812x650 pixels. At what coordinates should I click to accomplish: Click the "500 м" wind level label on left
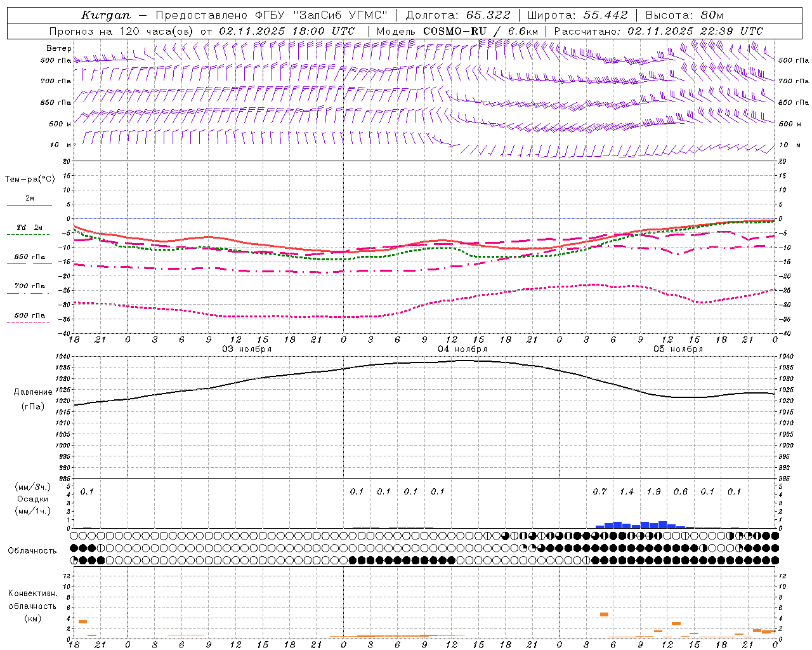60,124
